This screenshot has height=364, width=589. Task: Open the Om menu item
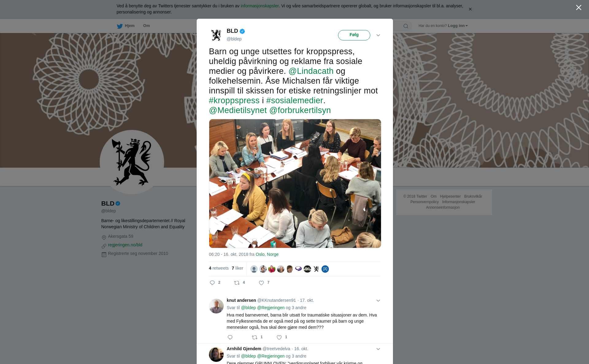146,26
